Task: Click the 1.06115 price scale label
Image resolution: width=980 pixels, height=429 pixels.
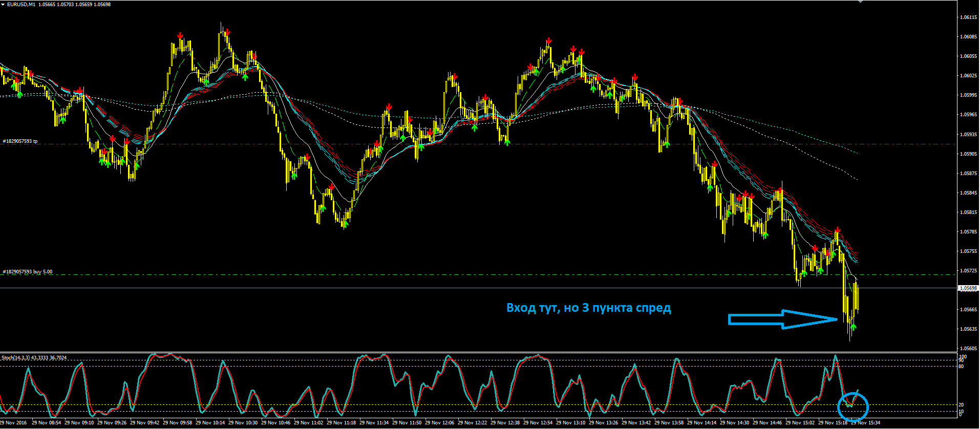Action: point(968,17)
